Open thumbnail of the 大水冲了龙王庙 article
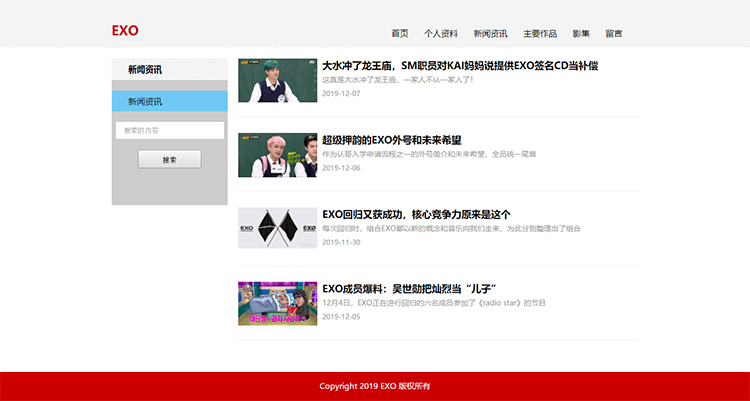This screenshot has width=750, height=401. 276,80
